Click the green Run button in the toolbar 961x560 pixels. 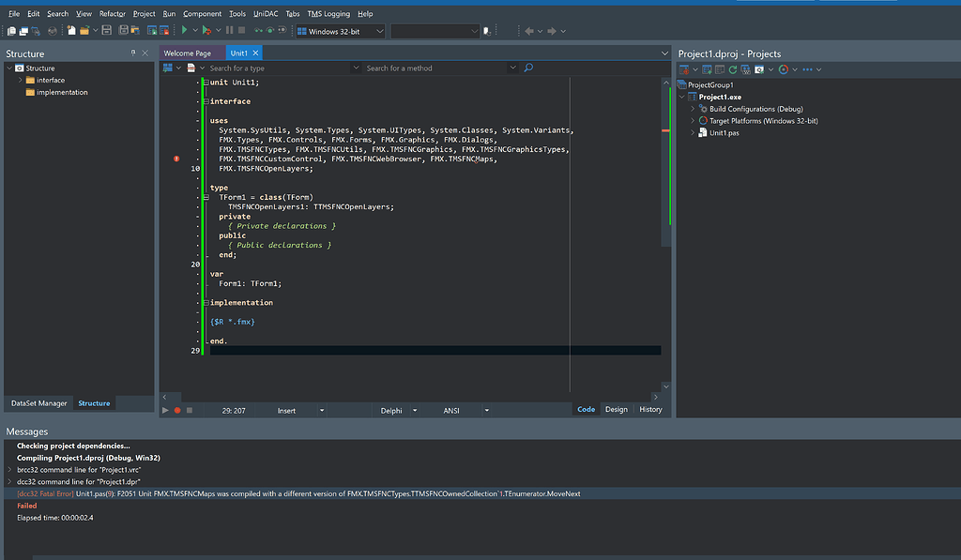click(184, 31)
